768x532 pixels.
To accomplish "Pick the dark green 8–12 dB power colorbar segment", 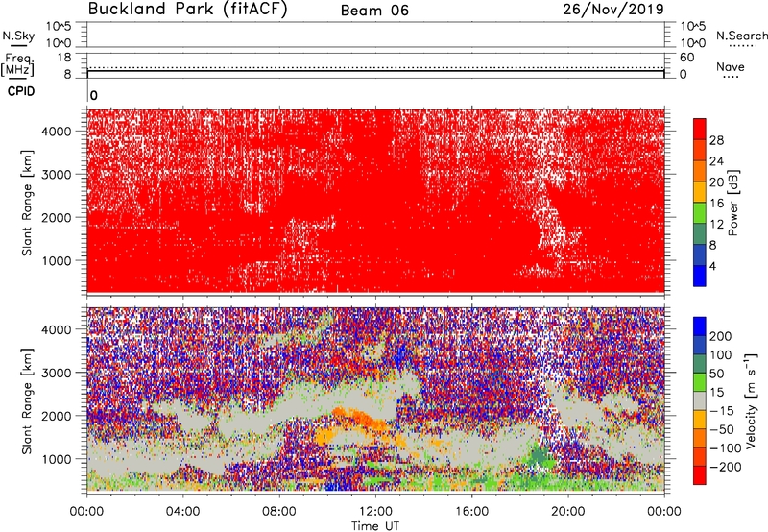I will coord(700,233).
